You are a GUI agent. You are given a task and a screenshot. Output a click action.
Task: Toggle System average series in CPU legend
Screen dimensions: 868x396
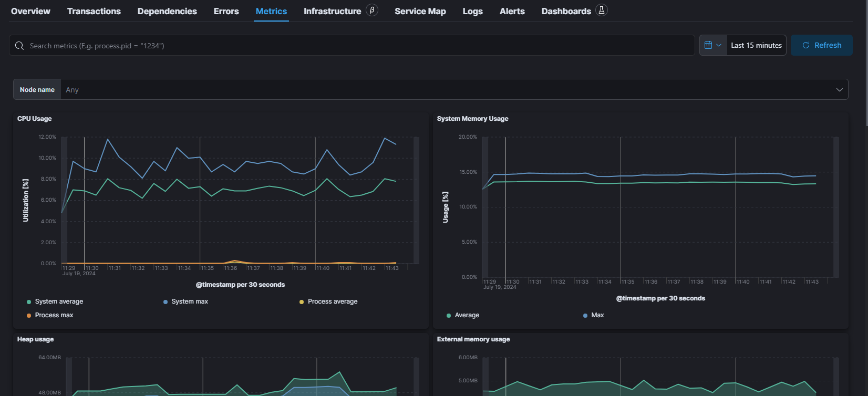coord(58,301)
